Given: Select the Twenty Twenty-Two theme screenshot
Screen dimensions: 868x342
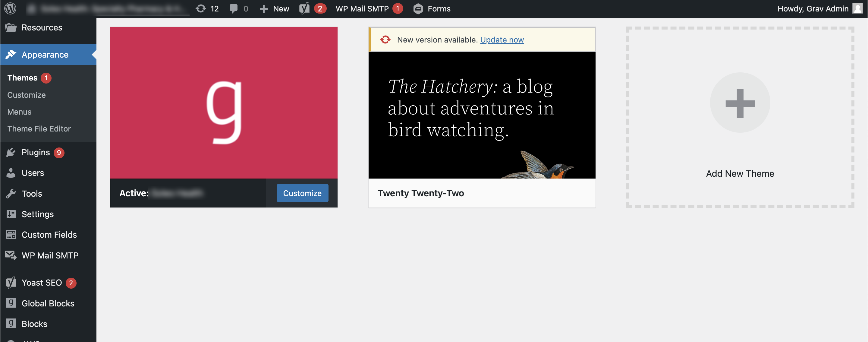Looking at the screenshot, I should 482,115.
